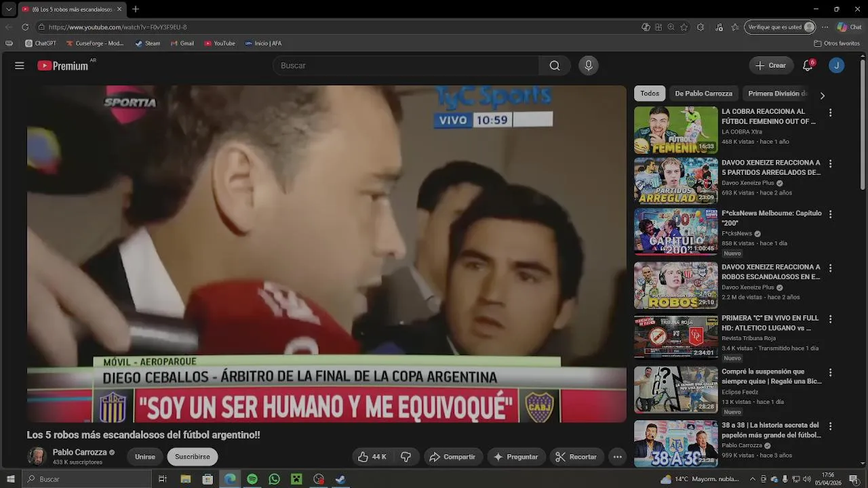Click the YouTube Buscar search field
The image size is (868, 488).
[406, 66]
